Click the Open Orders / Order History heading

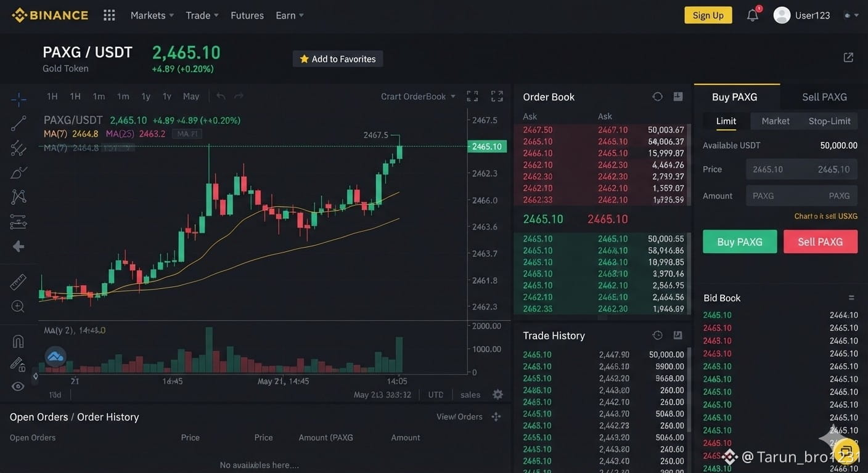click(75, 417)
